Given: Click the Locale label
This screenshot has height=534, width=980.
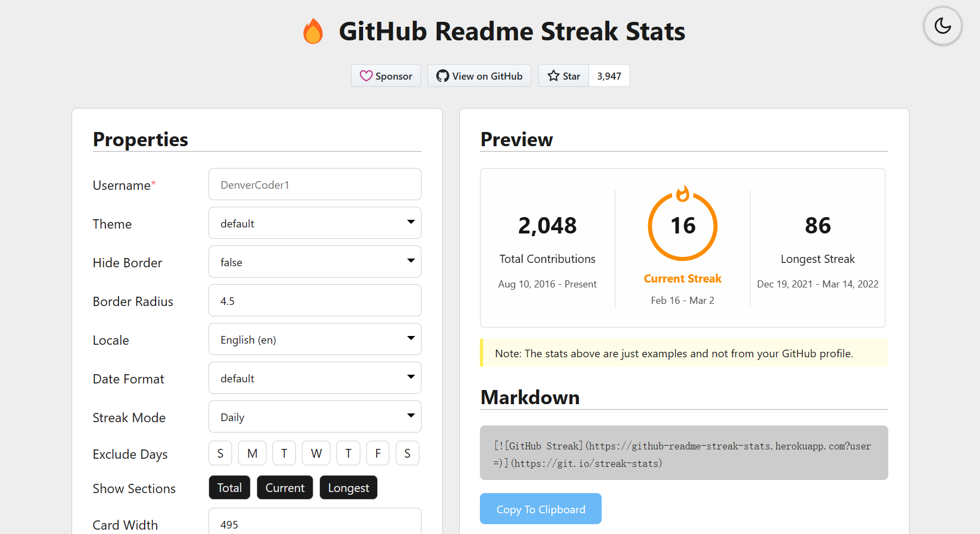Looking at the screenshot, I should point(111,340).
